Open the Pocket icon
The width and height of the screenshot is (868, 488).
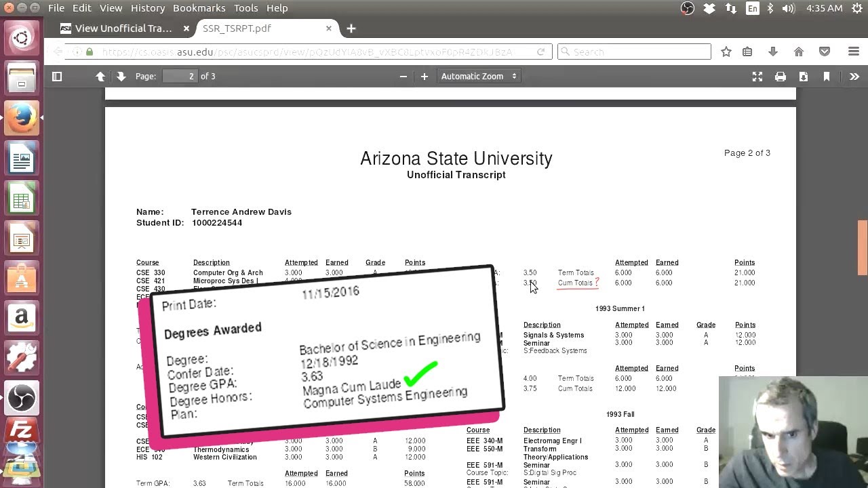[x=825, y=52]
